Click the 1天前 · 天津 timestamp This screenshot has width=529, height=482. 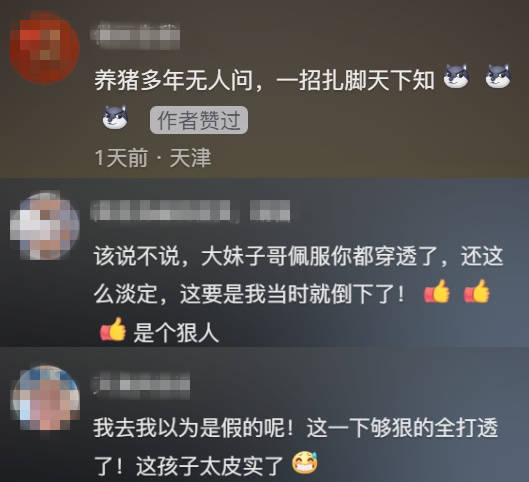click(x=153, y=158)
